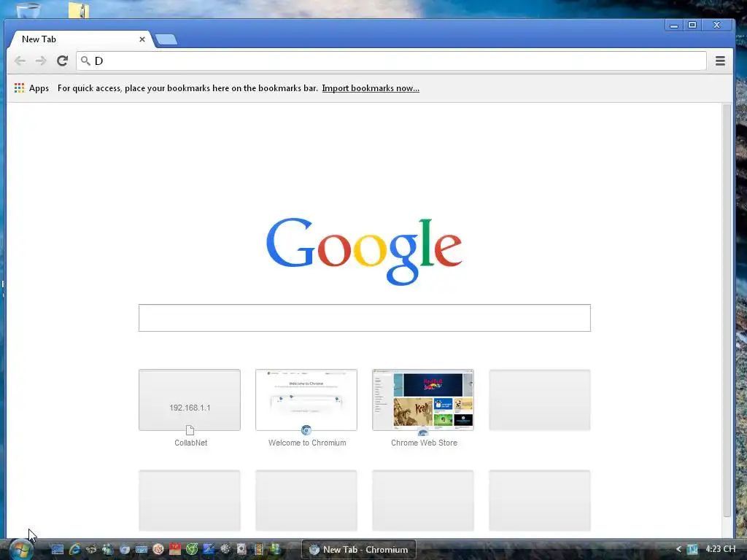Open the on-screen keyboard taskbar icon
This screenshot has width=747, height=560.
point(142,550)
